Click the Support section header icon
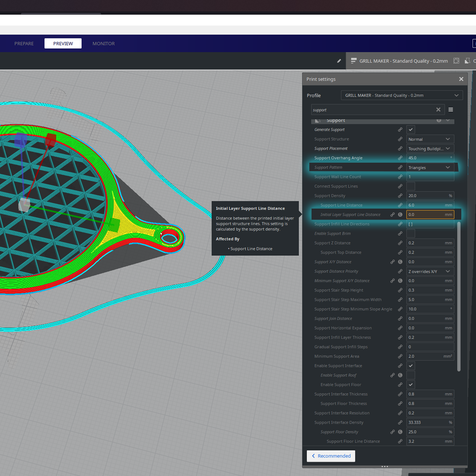Viewport: 476px width, 476px height. [x=317, y=120]
